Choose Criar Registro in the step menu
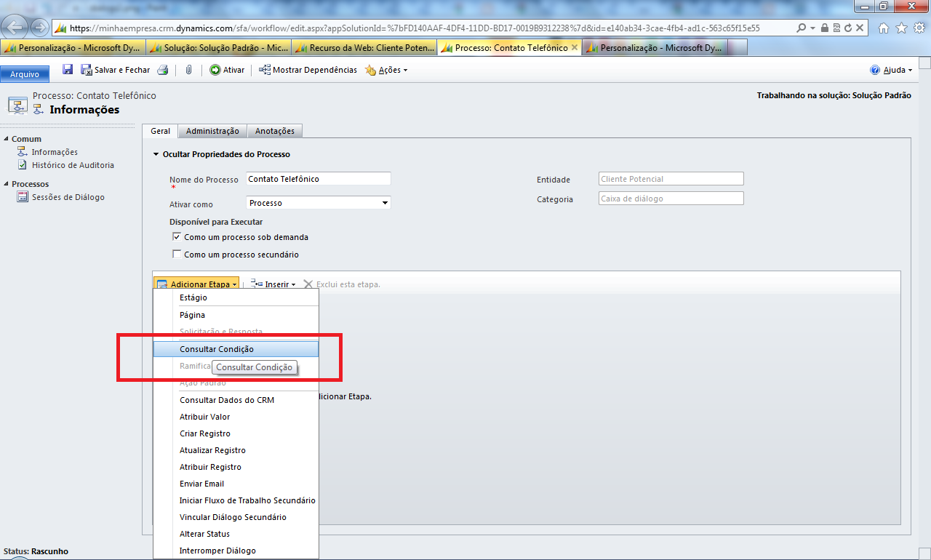The height and width of the screenshot is (560, 931). pyautogui.click(x=205, y=433)
